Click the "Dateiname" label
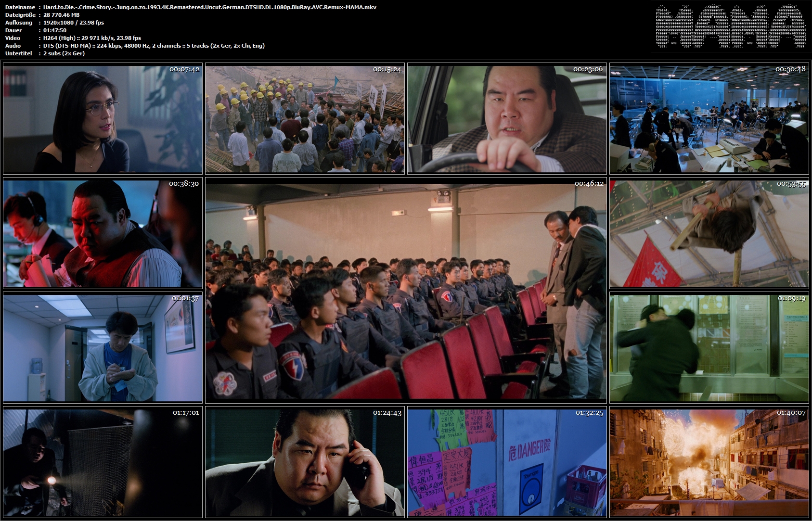 point(20,7)
